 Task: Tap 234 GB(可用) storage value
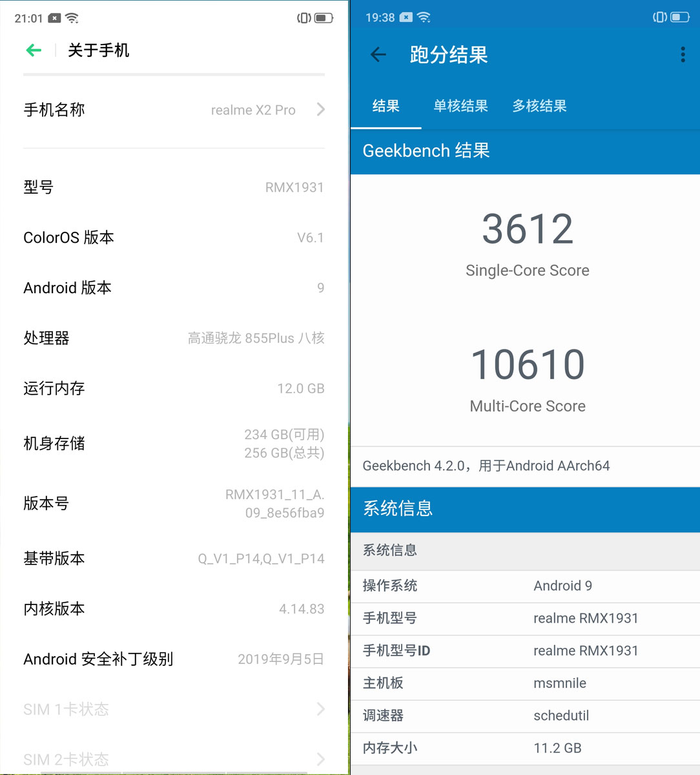pos(284,435)
